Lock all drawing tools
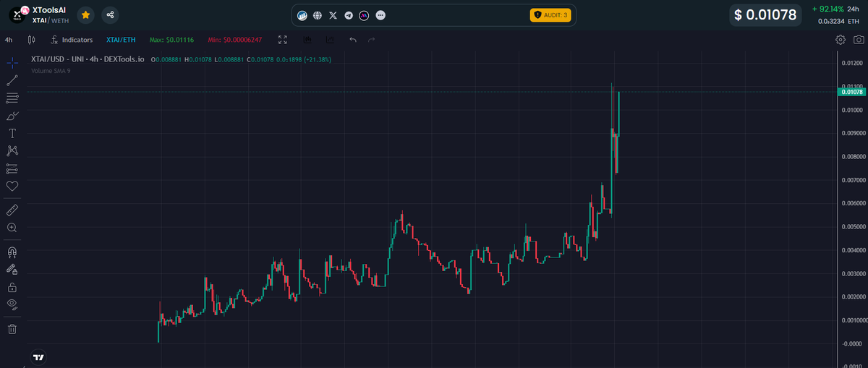 12,287
